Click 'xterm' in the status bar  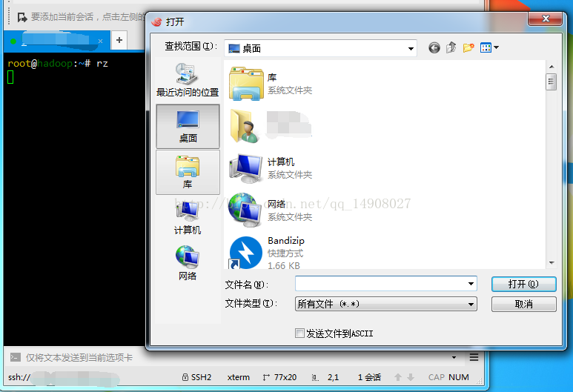(238, 377)
